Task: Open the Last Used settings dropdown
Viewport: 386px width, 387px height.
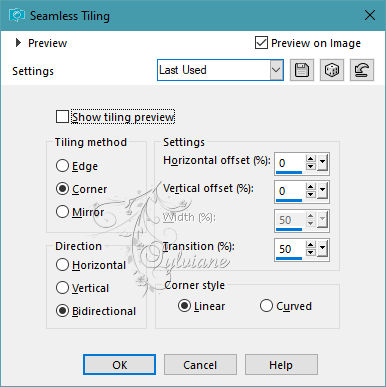Action: [276, 70]
